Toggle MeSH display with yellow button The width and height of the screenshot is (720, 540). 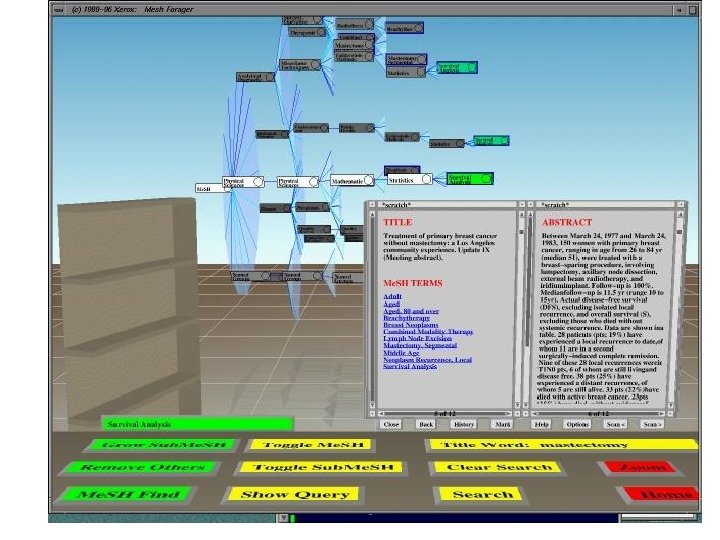click(312, 444)
